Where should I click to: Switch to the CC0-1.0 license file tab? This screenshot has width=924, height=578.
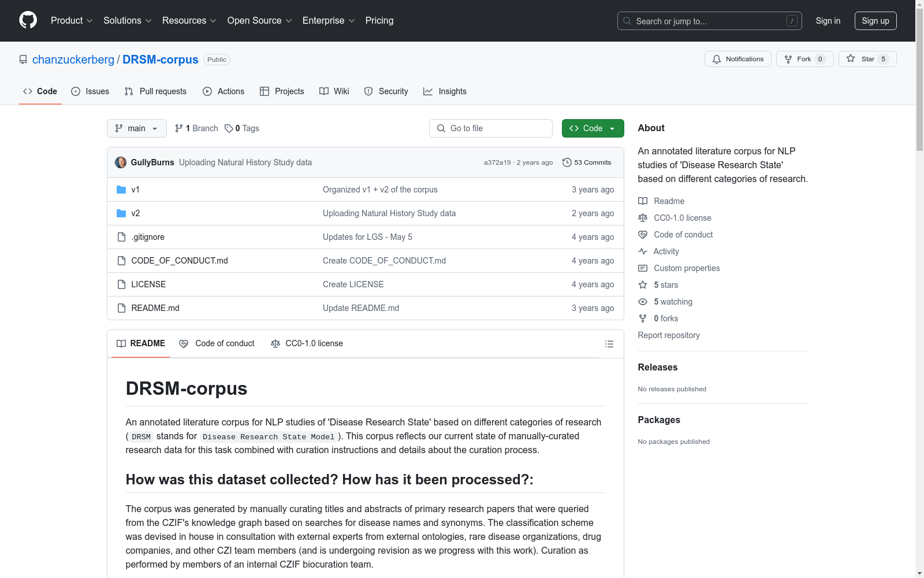coord(307,344)
